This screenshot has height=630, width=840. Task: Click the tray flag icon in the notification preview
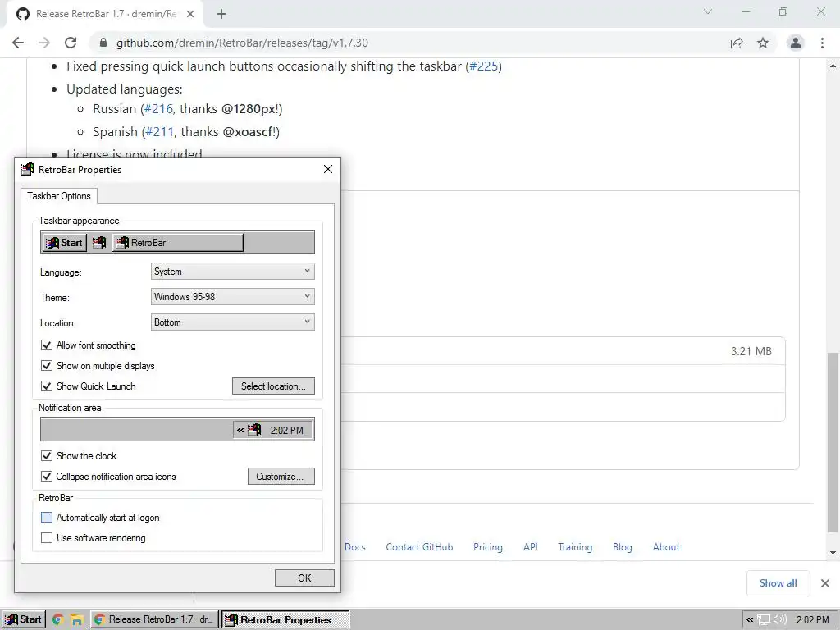(x=254, y=430)
